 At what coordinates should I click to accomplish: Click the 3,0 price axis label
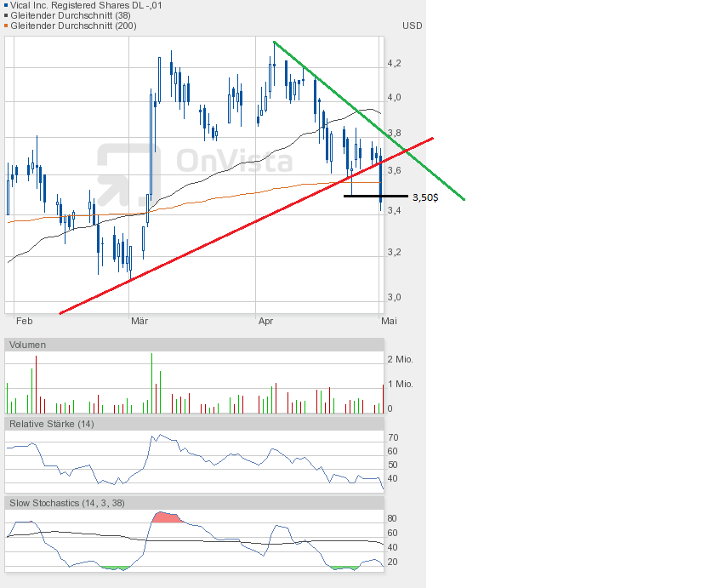click(394, 297)
